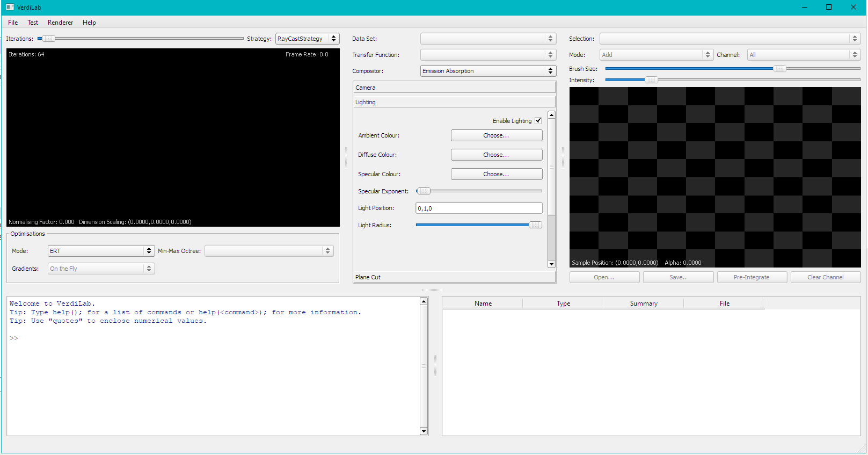Open the Min-Max Octree dropdown
Screen dimensions: 868x455
click(269, 251)
